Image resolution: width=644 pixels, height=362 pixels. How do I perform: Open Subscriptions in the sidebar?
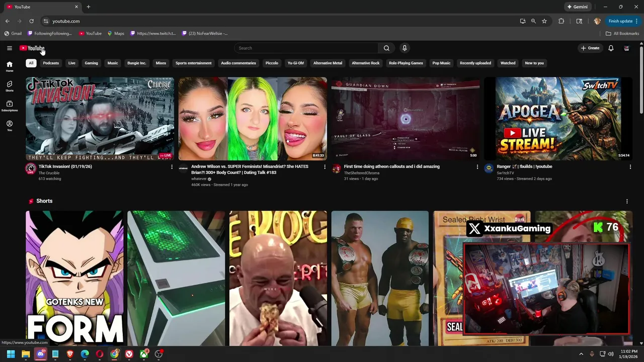(x=10, y=106)
